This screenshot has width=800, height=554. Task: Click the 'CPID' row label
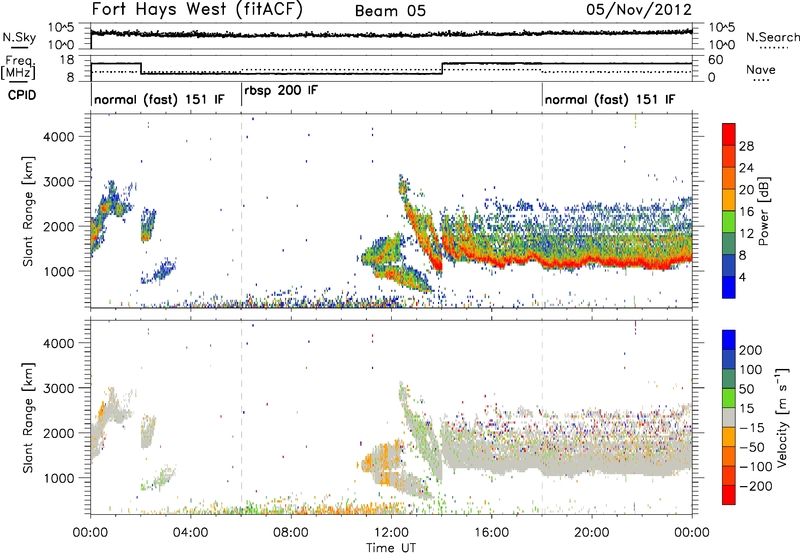22,95
